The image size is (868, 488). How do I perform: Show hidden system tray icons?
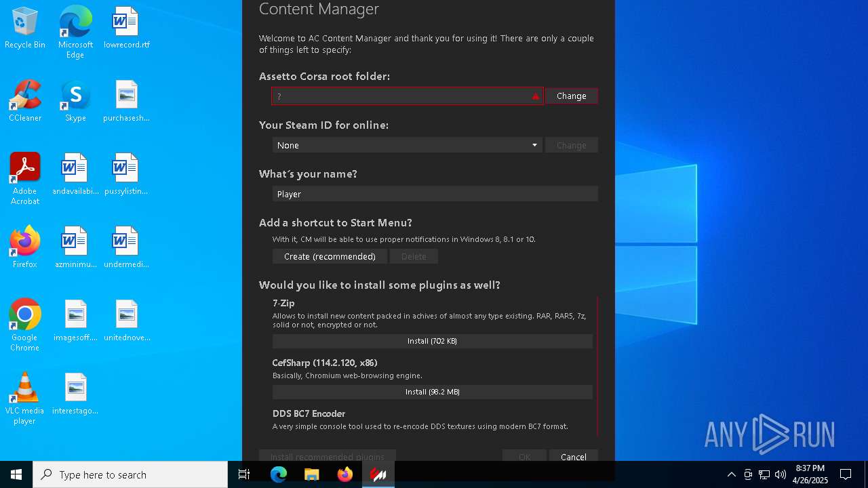pyautogui.click(x=731, y=474)
